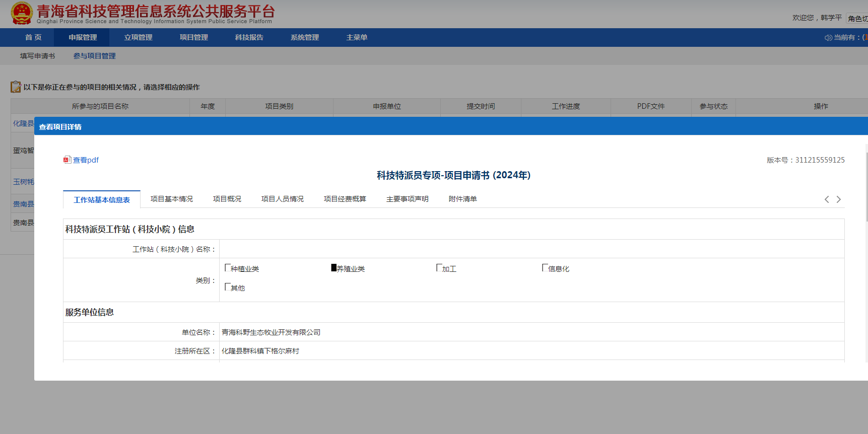Check the 其他 category checkbox
Image resolution: width=868 pixels, height=434 pixels.
(x=228, y=287)
